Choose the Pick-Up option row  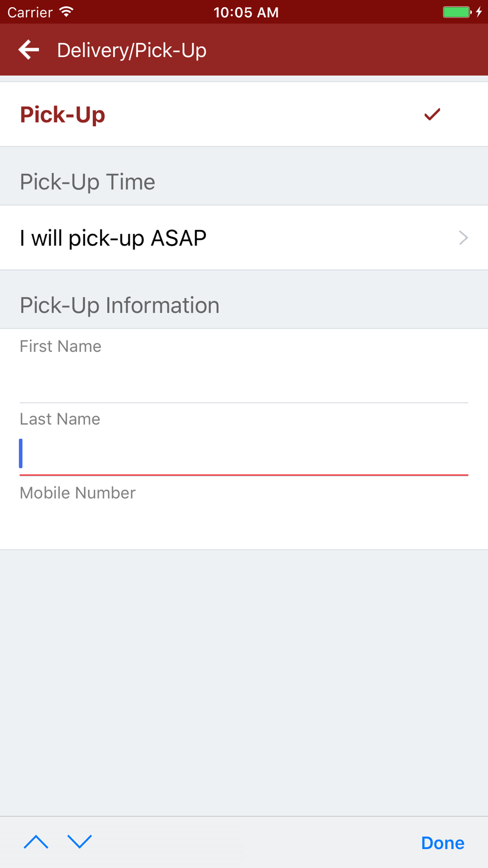point(244,114)
